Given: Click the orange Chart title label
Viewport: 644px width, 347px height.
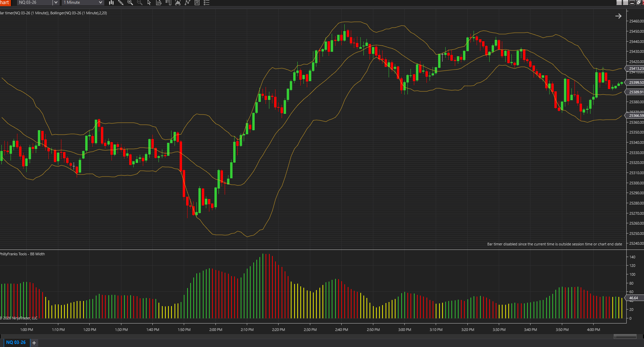Looking at the screenshot, I should (x=5, y=3).
